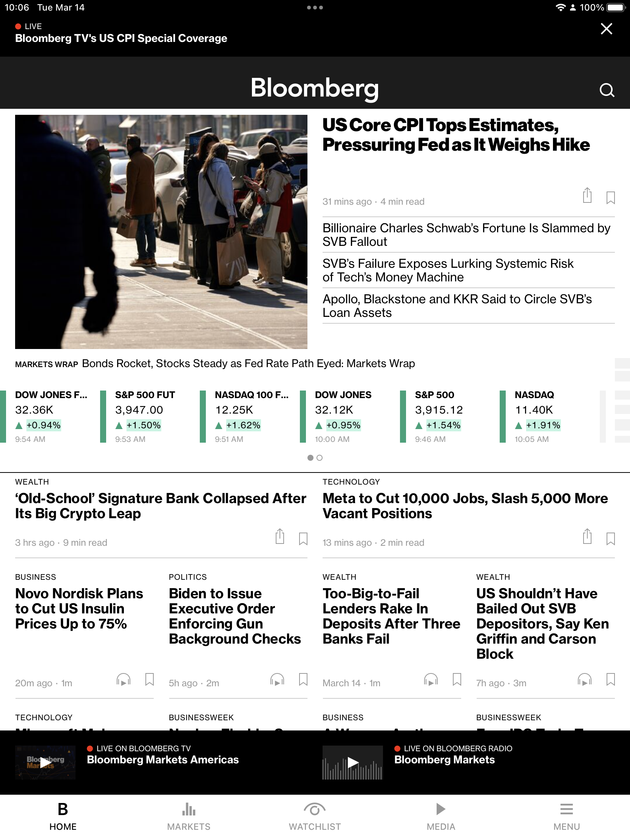Play audio for Too-Big-to-Fail Lenders article
Viewport: 630px width, 840px height.
[x=431, y=680]
